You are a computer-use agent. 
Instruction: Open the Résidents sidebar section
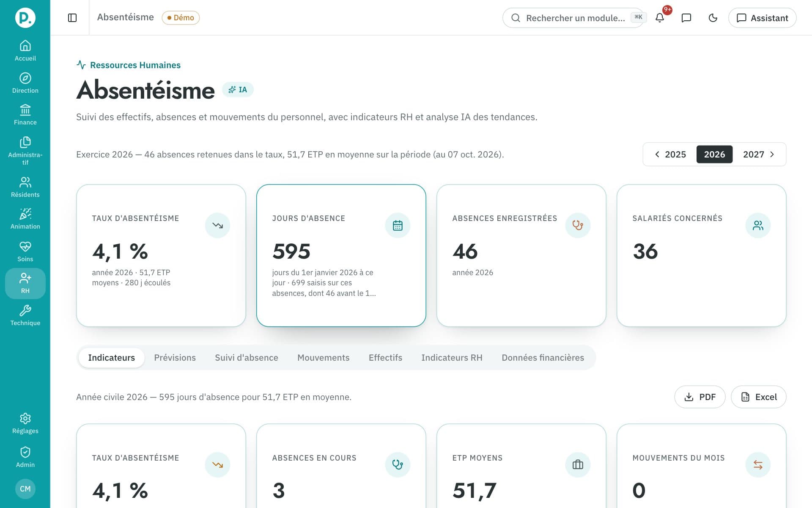pos(25,187)
